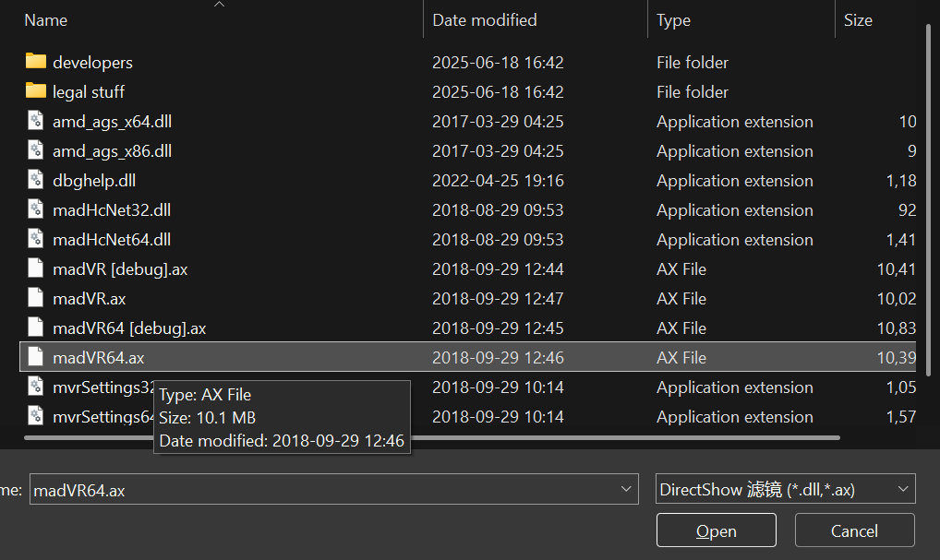Click File folder type of developers row
940x560 pixels.
693,63
